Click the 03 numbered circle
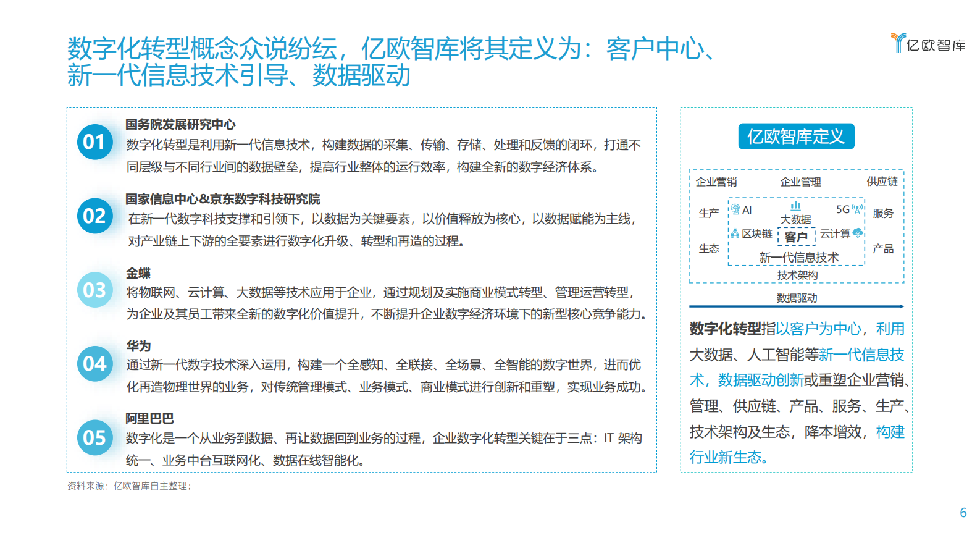The width and height of the screenshot is (980, 551). pos(94,290)
